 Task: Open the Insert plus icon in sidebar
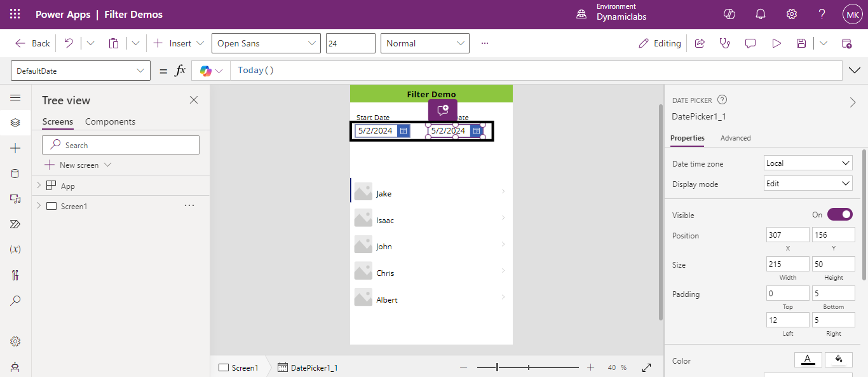15,148
